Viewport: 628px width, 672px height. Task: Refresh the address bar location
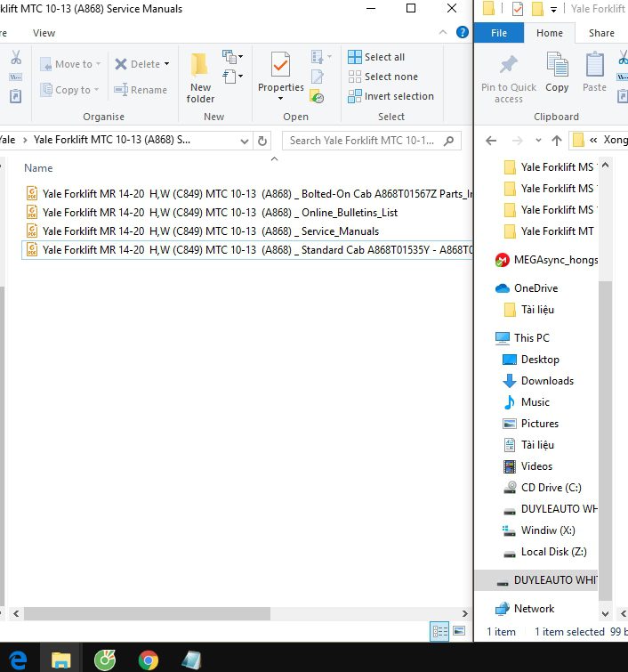pos(262,141)
